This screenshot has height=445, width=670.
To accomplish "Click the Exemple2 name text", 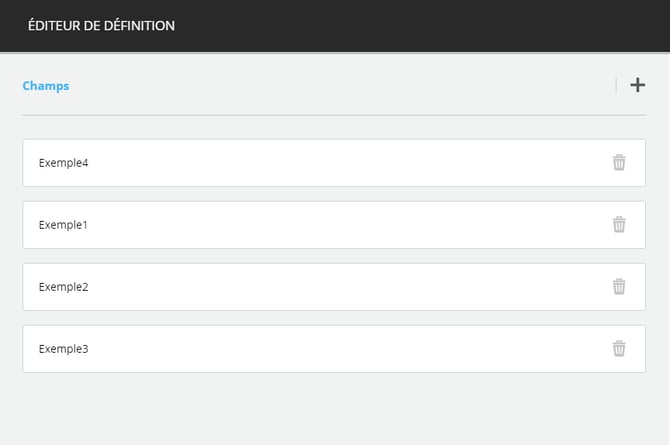I will pos(63,287).
